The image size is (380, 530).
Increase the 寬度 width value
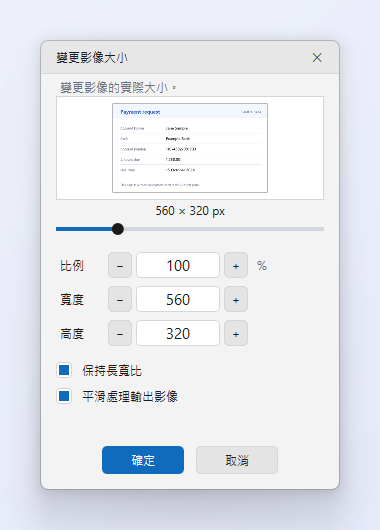coord(236,299)
